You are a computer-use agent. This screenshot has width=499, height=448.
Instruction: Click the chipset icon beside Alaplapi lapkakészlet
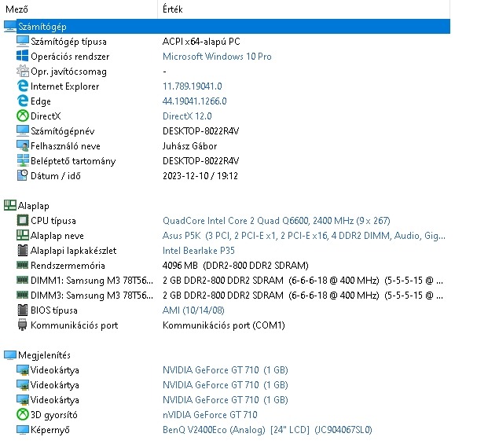(x=22, y=251)
